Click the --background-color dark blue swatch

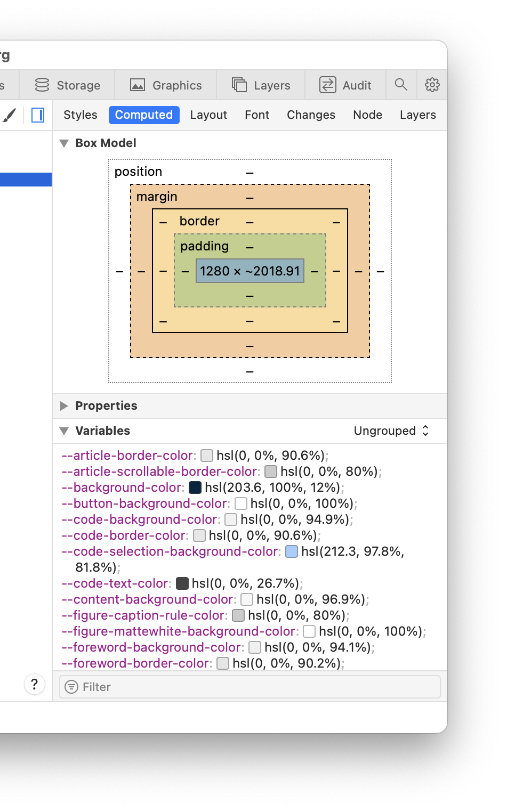195,488
